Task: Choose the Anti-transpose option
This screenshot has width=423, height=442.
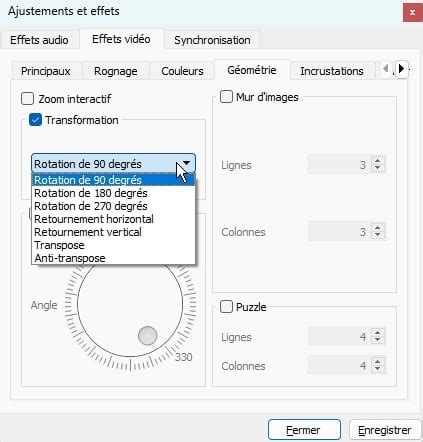Action: (113, 258)
